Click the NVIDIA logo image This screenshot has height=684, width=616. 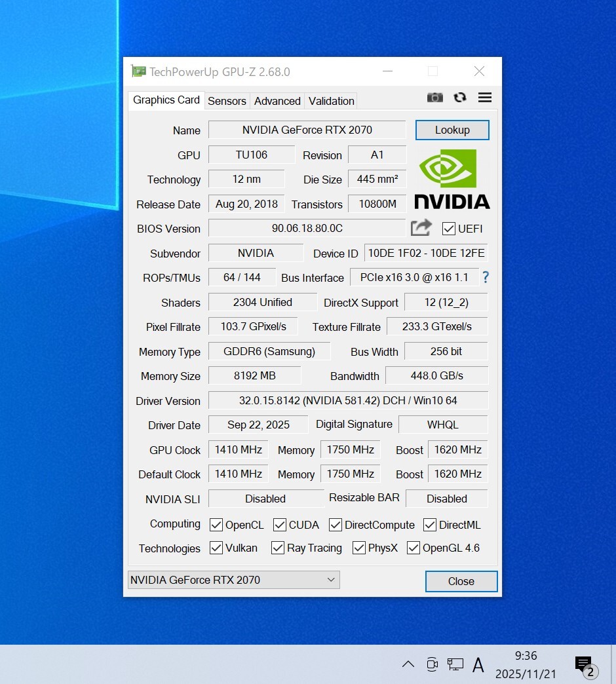(452, 179)
